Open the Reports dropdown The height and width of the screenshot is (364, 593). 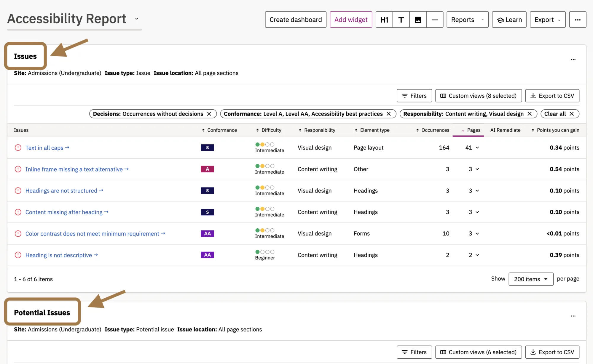click(468, 20)
